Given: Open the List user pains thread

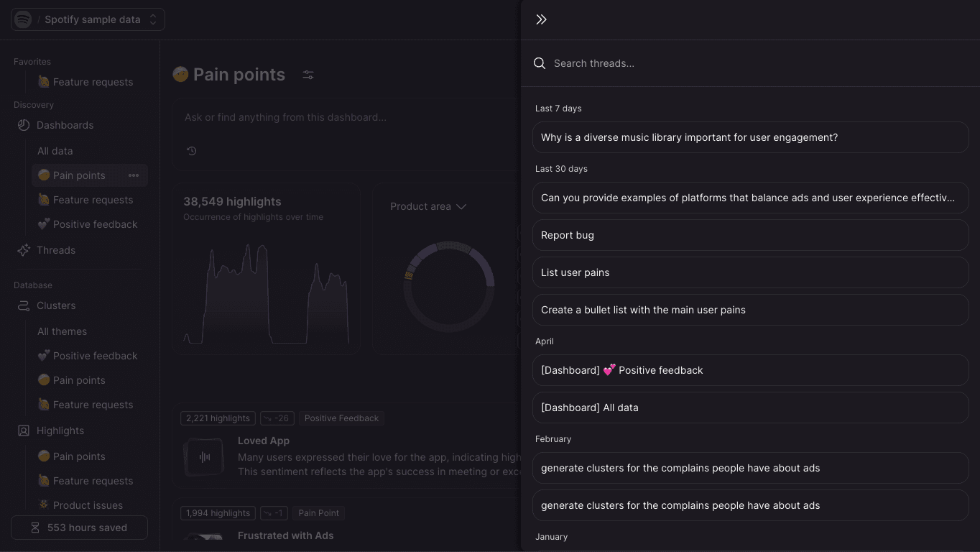Looking at the screenshot, I should pos(751,272).
